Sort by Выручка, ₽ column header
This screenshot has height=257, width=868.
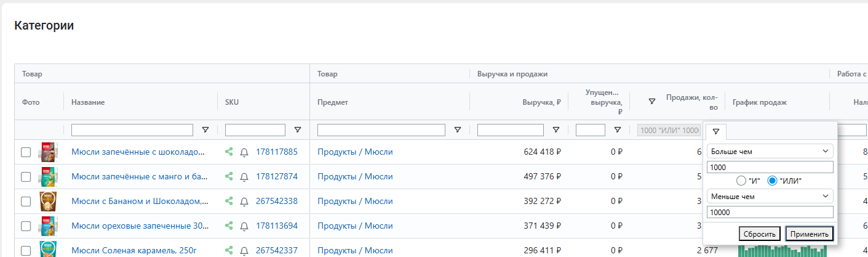point(541,102)
